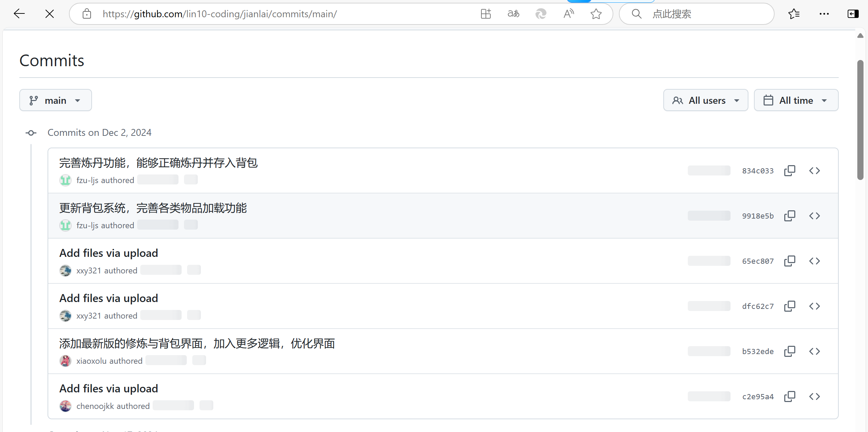Click xiaoxolu author avatar

coord(65,361)
